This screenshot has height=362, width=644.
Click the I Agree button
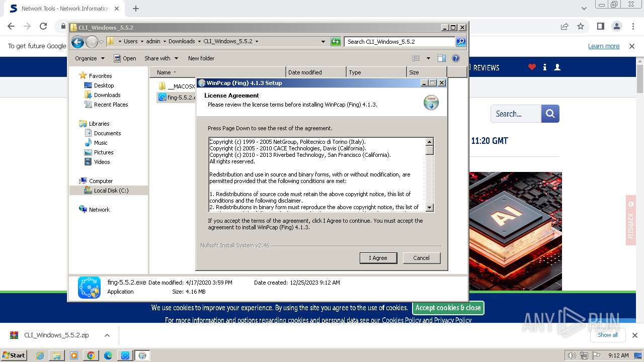[378, 258]
